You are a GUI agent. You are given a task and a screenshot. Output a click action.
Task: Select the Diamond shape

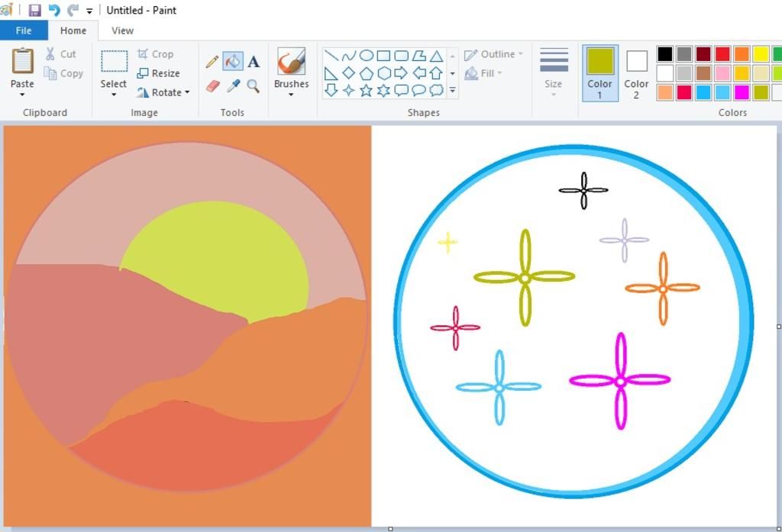(349, 73)
